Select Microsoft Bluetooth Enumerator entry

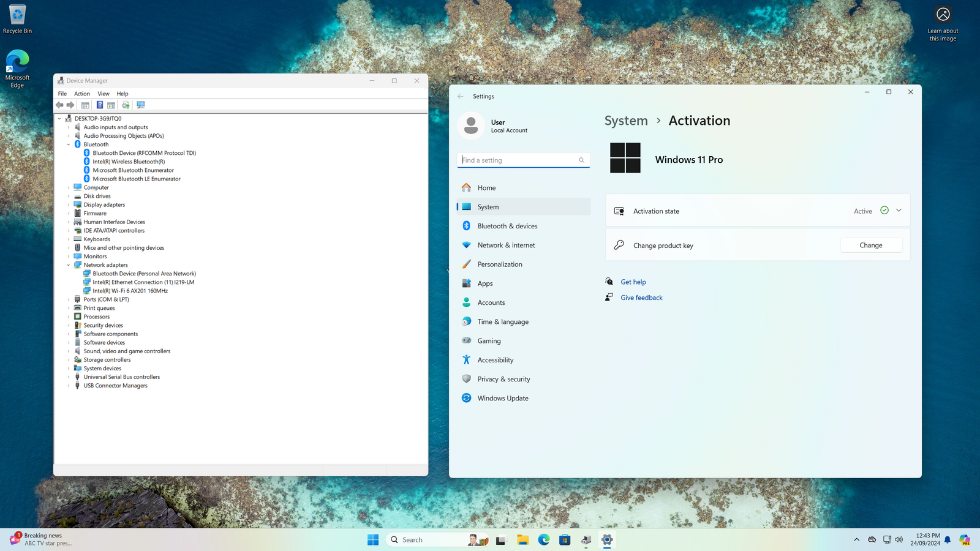134,170
